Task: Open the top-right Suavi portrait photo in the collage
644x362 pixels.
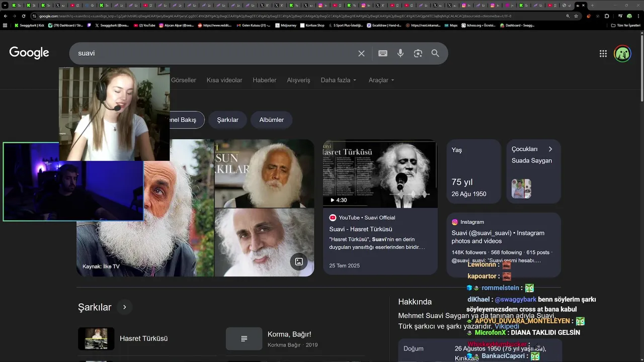Action: pos(265,173)
